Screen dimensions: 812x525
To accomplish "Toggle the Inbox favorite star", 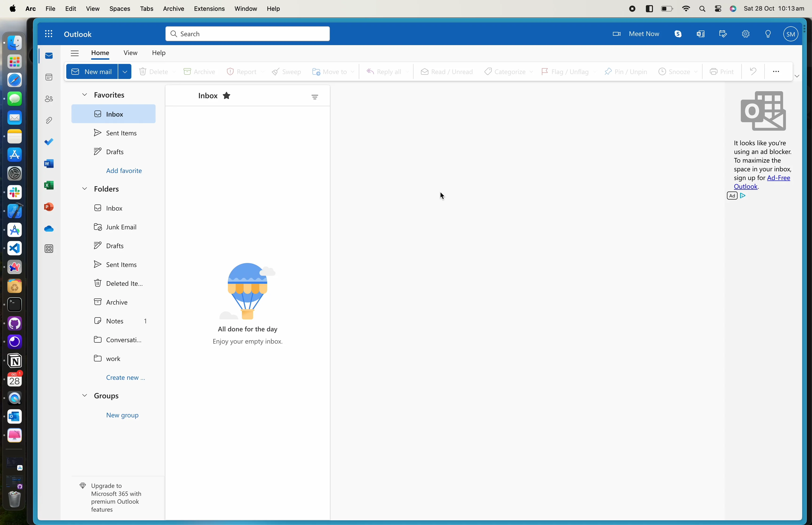I will [226, 96].
